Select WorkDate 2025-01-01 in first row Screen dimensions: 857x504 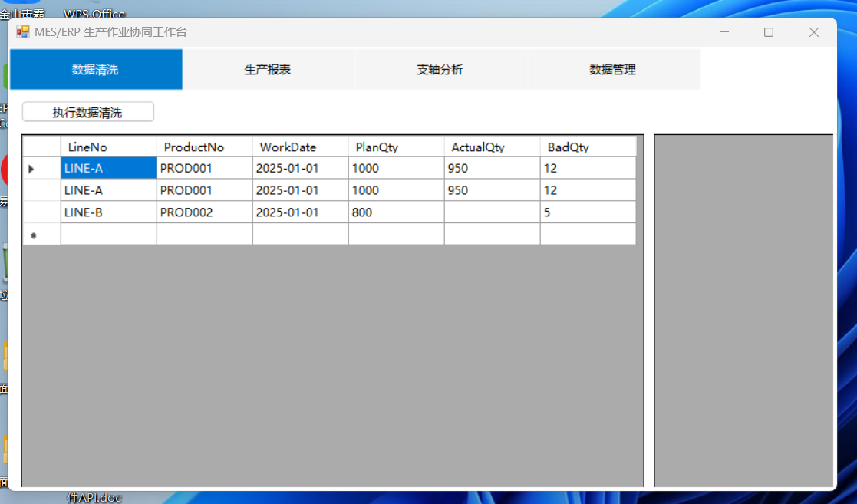tap(301, 168)
